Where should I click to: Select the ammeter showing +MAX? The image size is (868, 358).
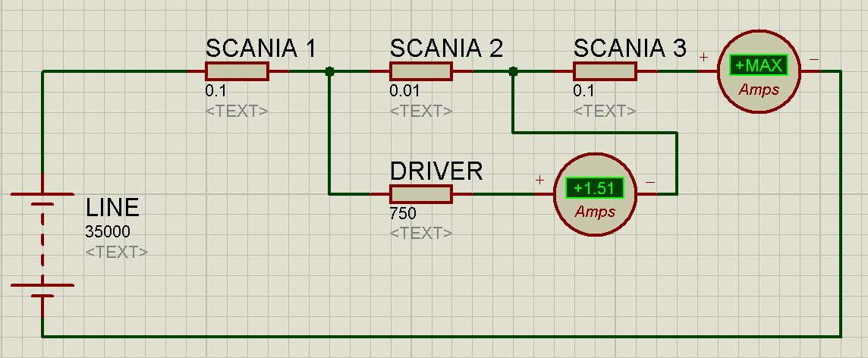[x=759, y=71]
